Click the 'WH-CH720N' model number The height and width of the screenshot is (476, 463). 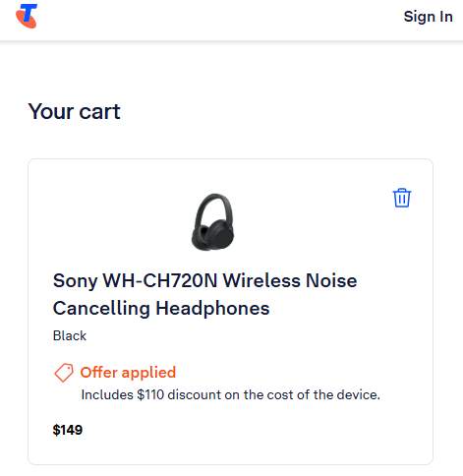point(160,280)
